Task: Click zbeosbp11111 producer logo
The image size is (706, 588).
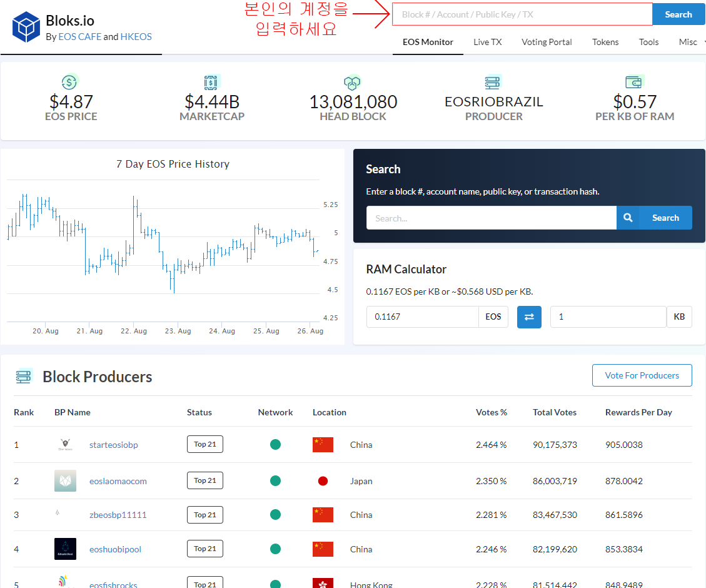Action: pyautogui.click(x=57, y=513)
